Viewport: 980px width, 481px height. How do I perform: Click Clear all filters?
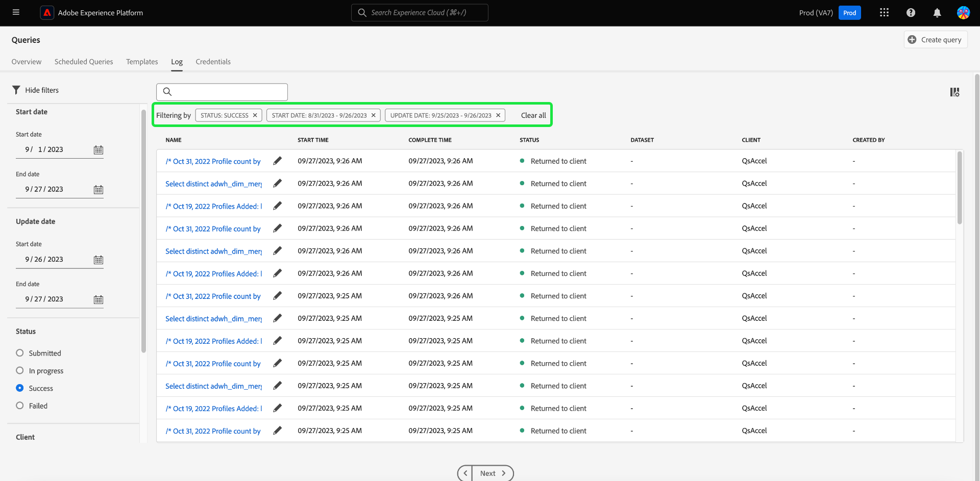coord(533,115)
